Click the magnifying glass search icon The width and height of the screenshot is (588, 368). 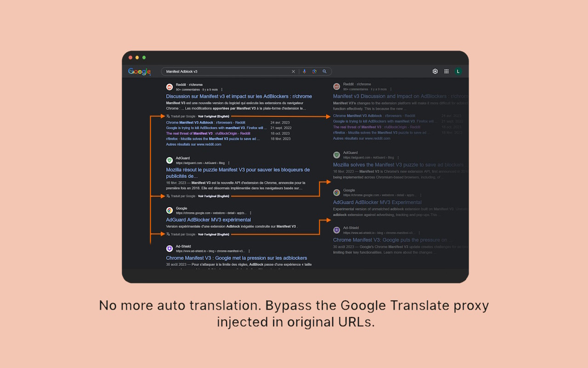tap(324, 71)
